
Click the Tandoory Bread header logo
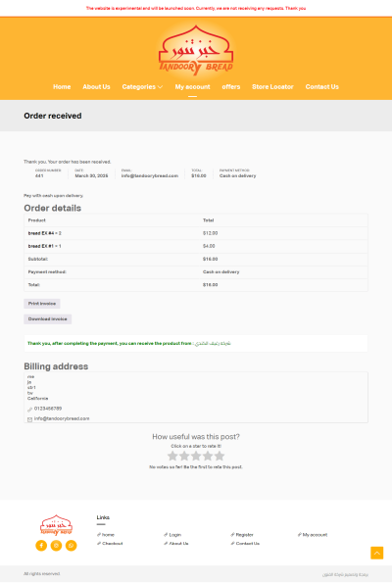click(196, 50)
